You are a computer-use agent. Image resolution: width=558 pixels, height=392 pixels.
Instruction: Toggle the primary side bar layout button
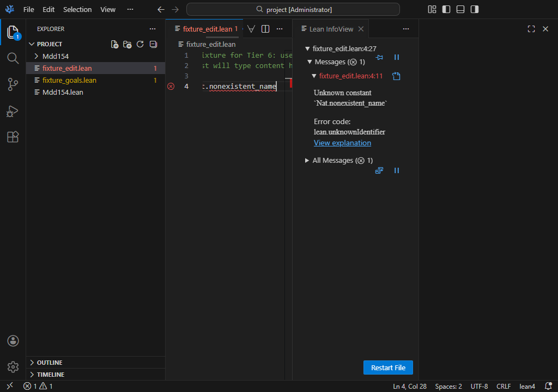click(x=446, y=9)
